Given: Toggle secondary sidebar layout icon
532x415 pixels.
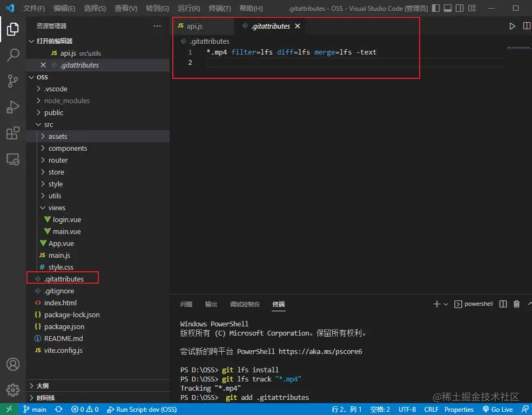Looking at the screenshot, I should click(x=460, y=8).
